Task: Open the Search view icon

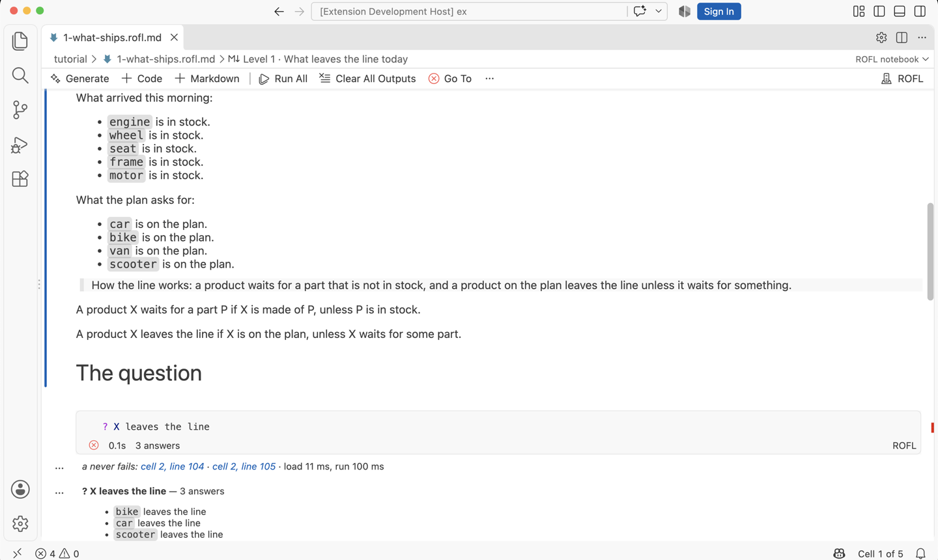Action: [x=20, y=76]
